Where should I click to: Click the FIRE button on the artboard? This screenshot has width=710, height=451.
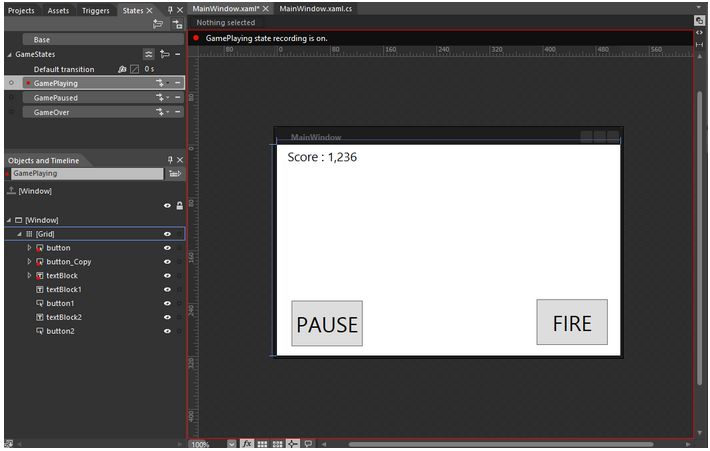coord(572,322)
